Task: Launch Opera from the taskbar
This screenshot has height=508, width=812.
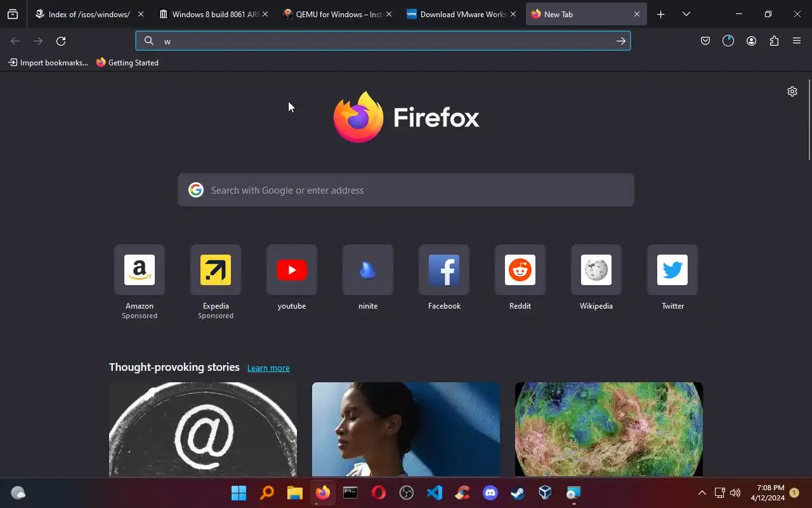Action: (379, 493)
